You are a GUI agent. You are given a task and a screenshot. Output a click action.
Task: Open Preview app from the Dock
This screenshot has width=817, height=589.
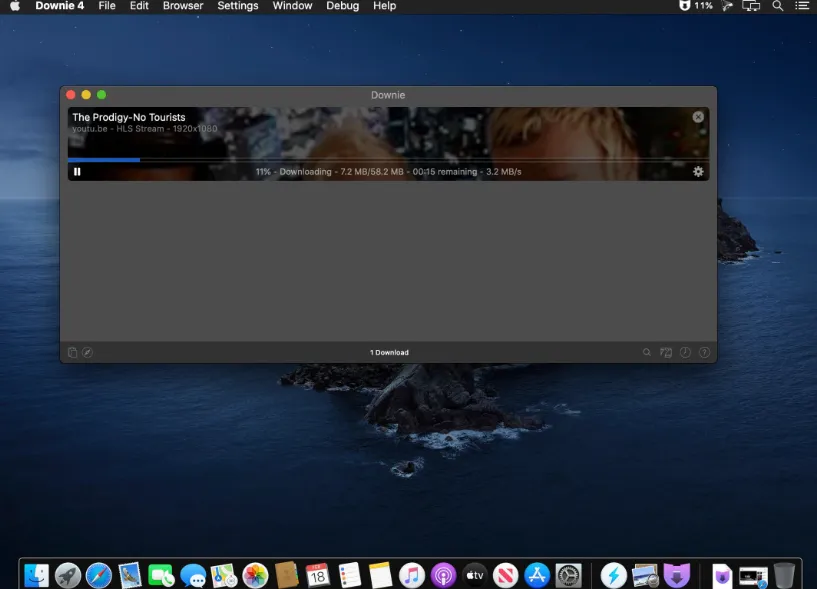click(645, 575)
